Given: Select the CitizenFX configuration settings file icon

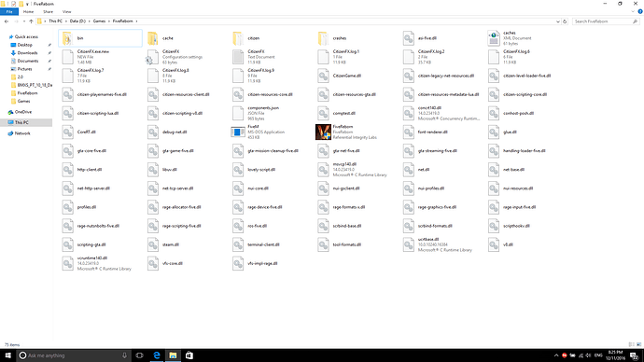Looking at the screenshot, I should 153,57.
